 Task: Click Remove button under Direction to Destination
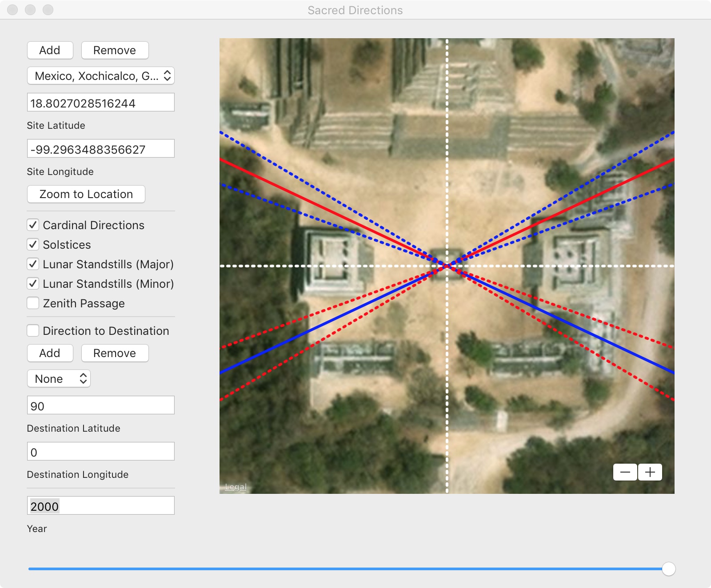click(x=115, y=353)
